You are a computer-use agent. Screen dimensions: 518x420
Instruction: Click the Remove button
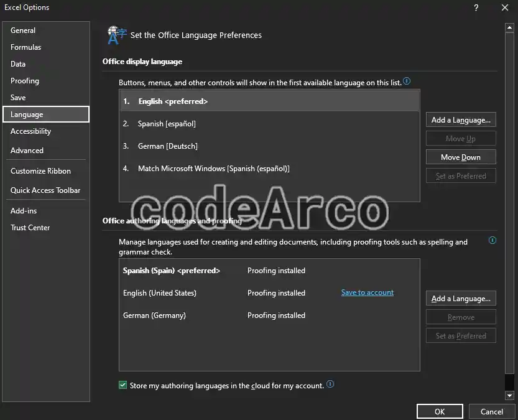point(461,317)
